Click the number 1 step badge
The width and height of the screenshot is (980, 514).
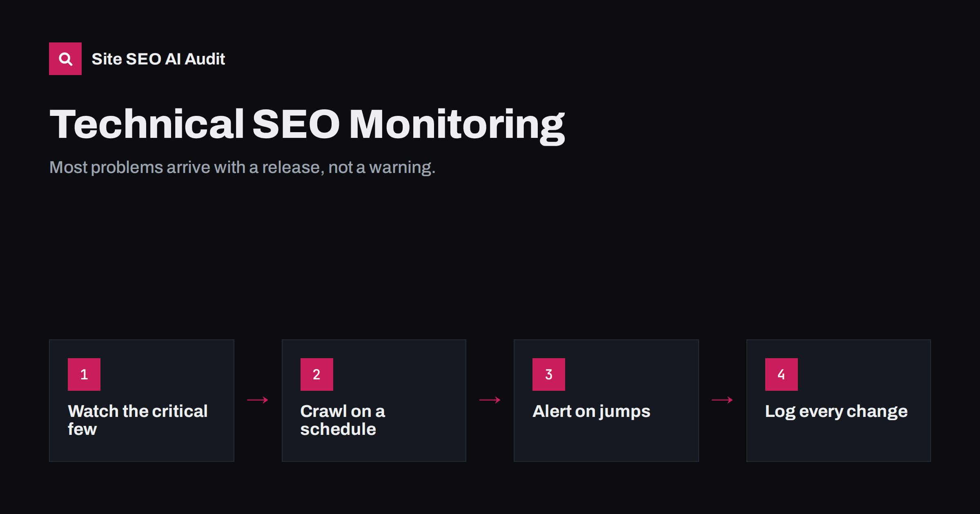pyautogui.click(x=84, y=374)
